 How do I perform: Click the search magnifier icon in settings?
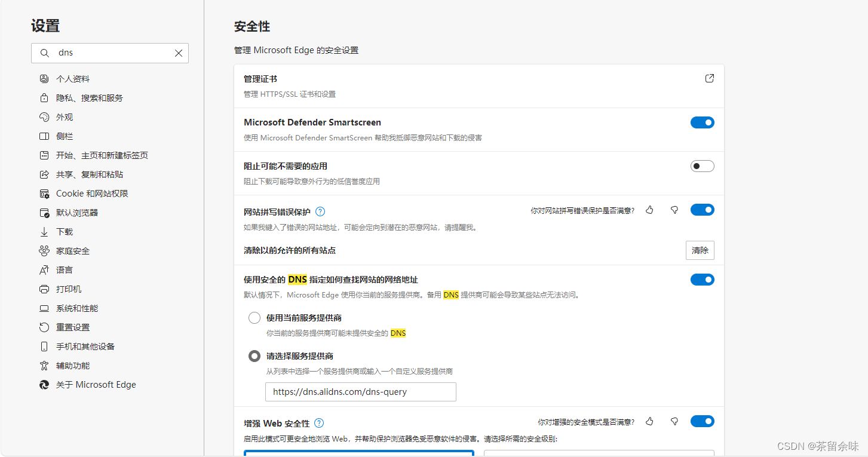point(44,53)
